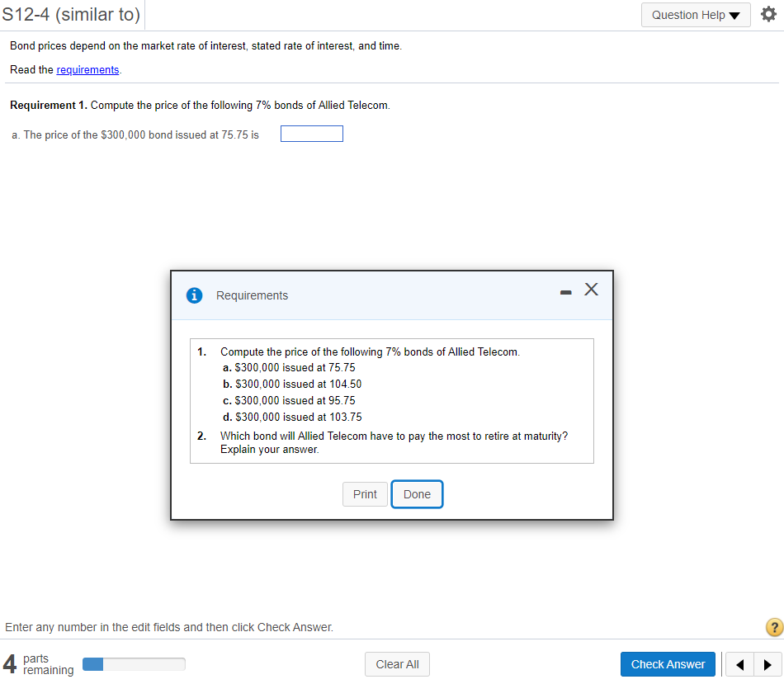Screen dimensions: 784x684
Task: Go to previous question arrow
Action: click(x=740, y=664)
